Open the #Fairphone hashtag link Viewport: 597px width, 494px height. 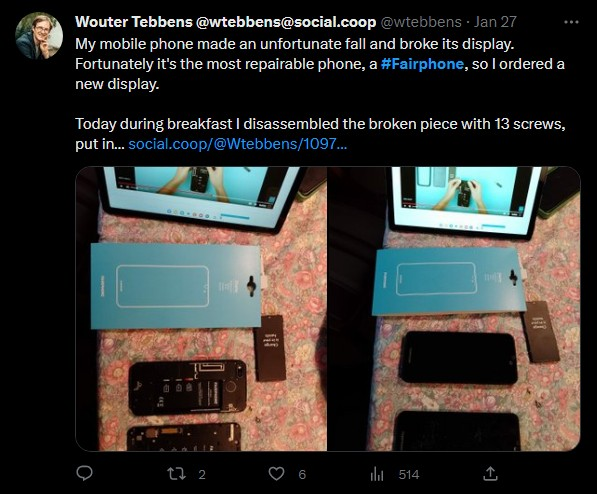pyautogui.click(x=422, y=64)
